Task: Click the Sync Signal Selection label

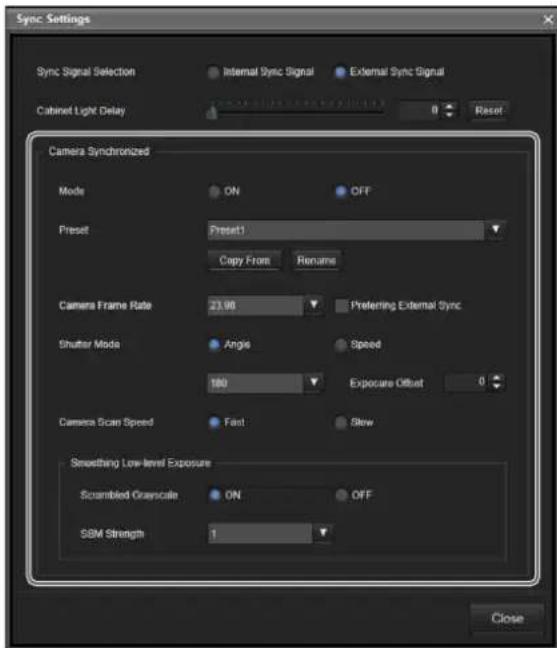Action: pos(86,72)
